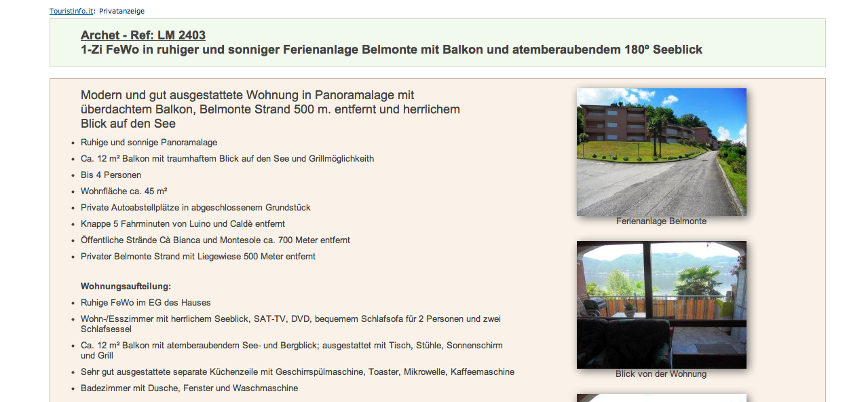Screen dimensions: 868x402
Task: Select the Öffentliche Strände Cà Bianca item
Action: point(215,240)
